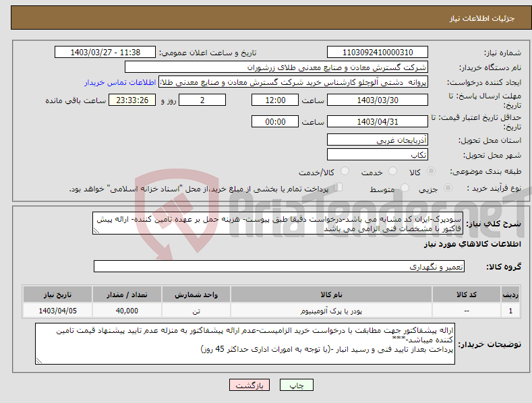Click the ردیف column header
This screenshot has width=532, height=403.
[510, 294]
